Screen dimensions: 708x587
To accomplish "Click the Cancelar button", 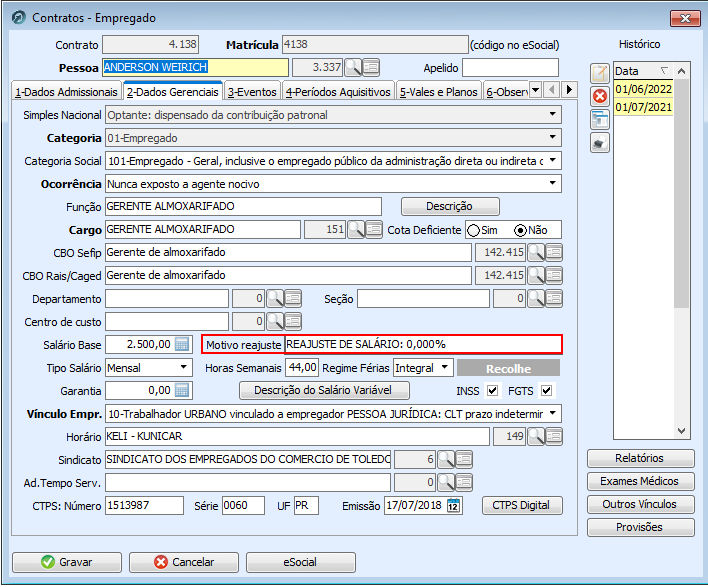I will pos(184,562).
